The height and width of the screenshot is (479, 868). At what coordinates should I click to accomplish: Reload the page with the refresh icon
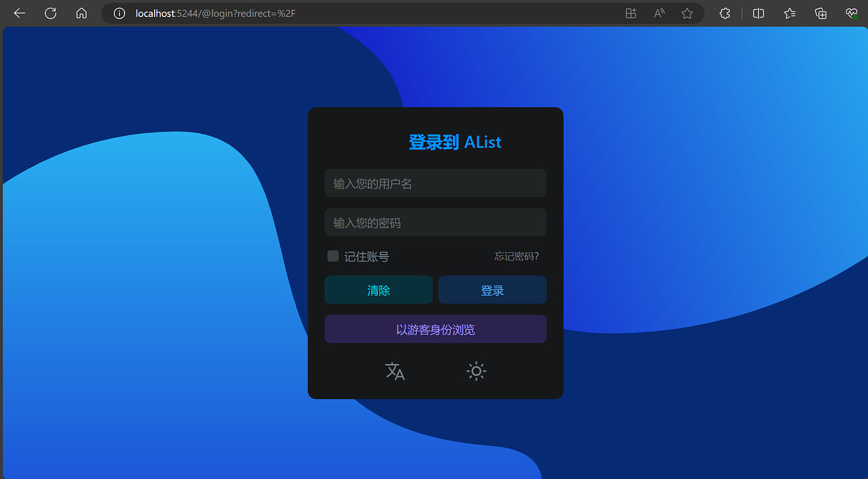pyautogui.click(x=50, y=13)
